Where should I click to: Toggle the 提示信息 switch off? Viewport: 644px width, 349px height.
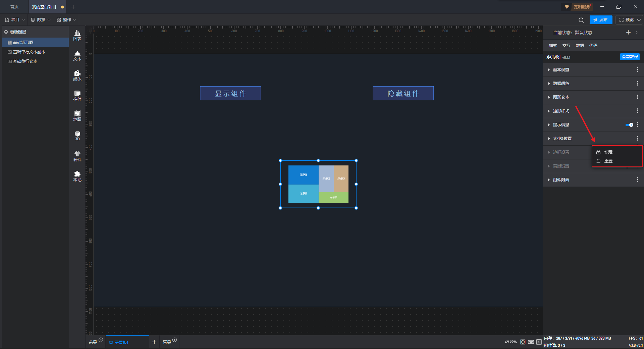pyautogui.click(x=629, y=125)
